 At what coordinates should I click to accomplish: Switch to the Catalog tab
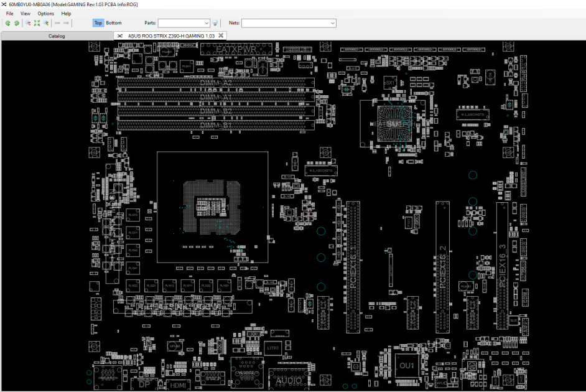click(x=57, y=36)
